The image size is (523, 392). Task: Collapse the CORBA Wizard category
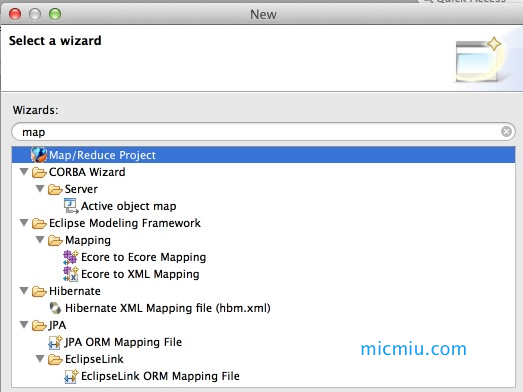pyautogui.click(x=24, y=172)
